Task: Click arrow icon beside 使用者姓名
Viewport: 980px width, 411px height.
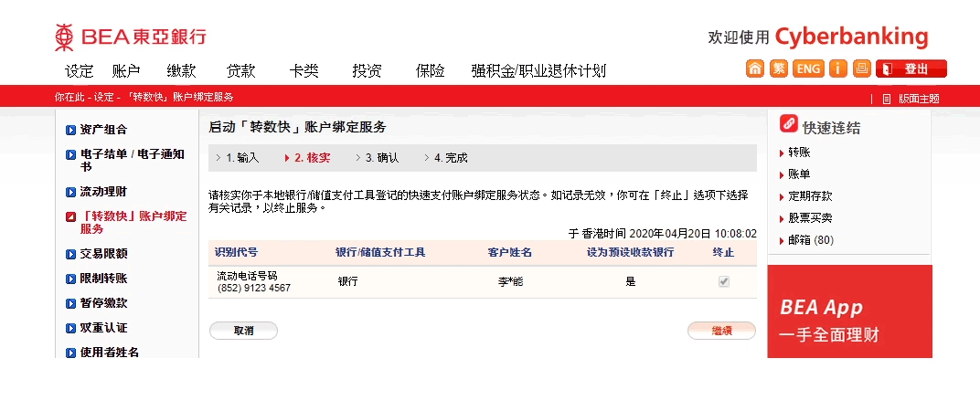Action: click(x=71, y=353)
